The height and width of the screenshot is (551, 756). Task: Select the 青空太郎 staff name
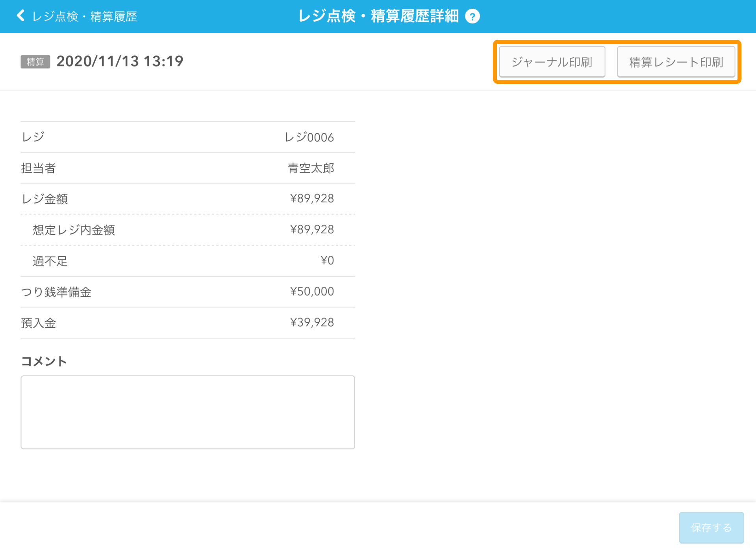(311, 168)
